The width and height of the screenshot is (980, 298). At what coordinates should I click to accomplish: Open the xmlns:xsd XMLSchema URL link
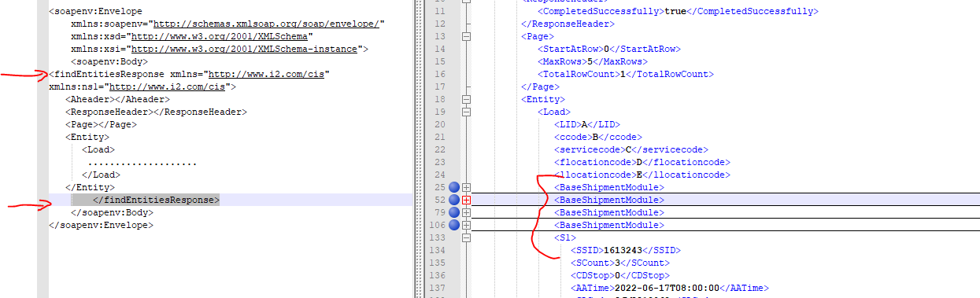coord(220,36)
